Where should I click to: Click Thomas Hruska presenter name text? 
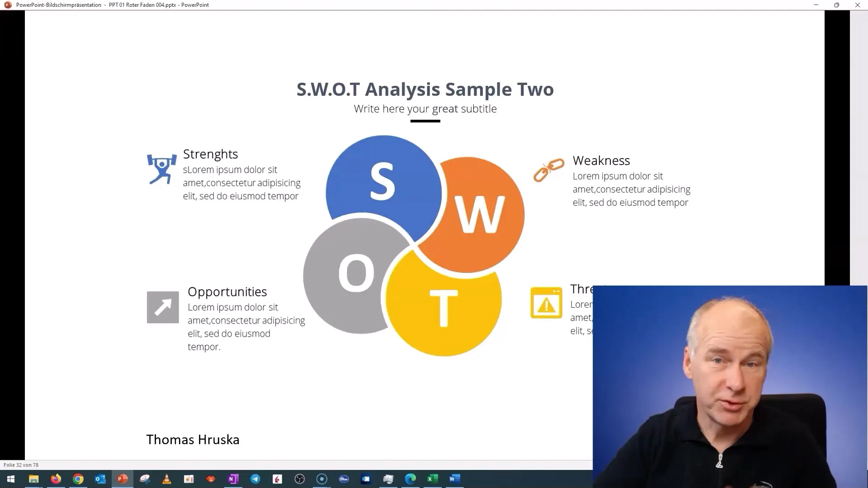[x=193, y=439]
